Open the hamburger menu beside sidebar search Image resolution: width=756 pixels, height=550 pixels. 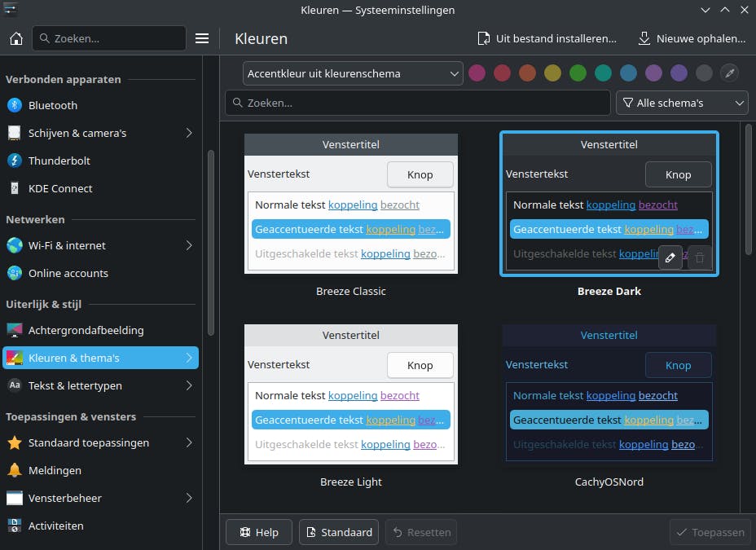point(202,38)
